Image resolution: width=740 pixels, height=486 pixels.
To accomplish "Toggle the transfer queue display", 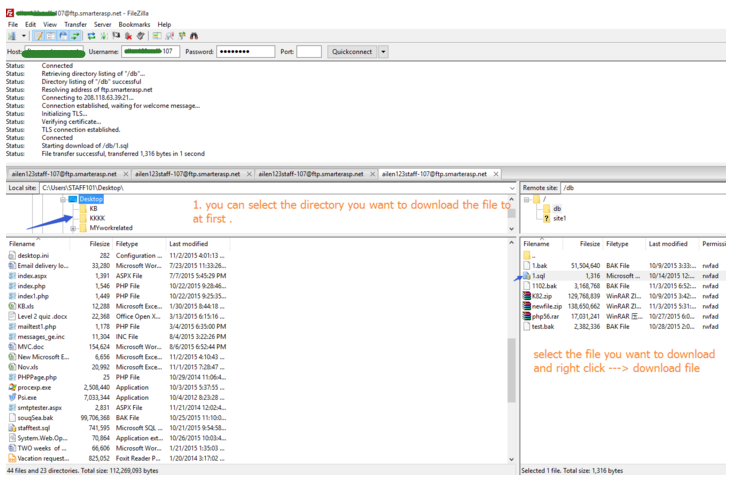I will pyautogui.click(x=75, y=36).
